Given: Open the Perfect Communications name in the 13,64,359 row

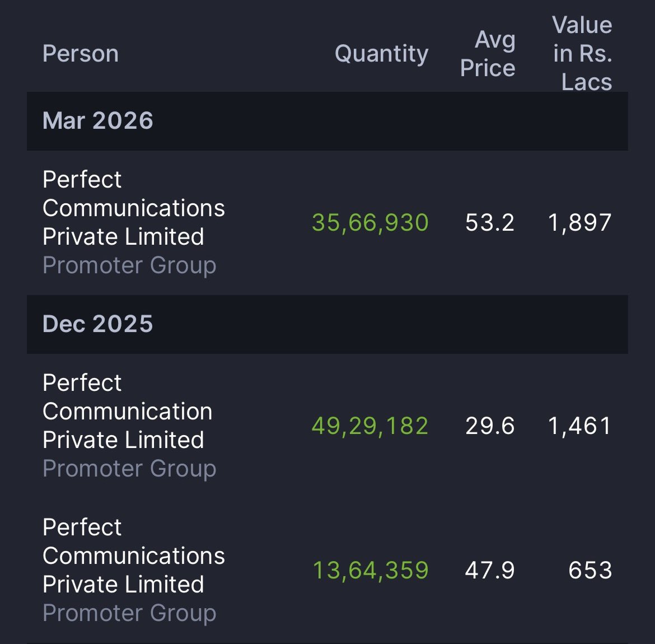Looking at the screenshot, I should pos(133,556).
